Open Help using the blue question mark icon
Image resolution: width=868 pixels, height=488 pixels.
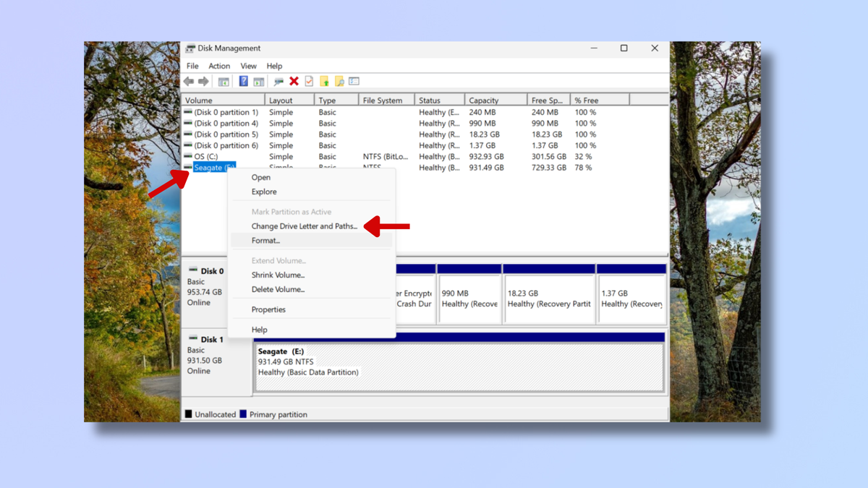pos(242,81)
